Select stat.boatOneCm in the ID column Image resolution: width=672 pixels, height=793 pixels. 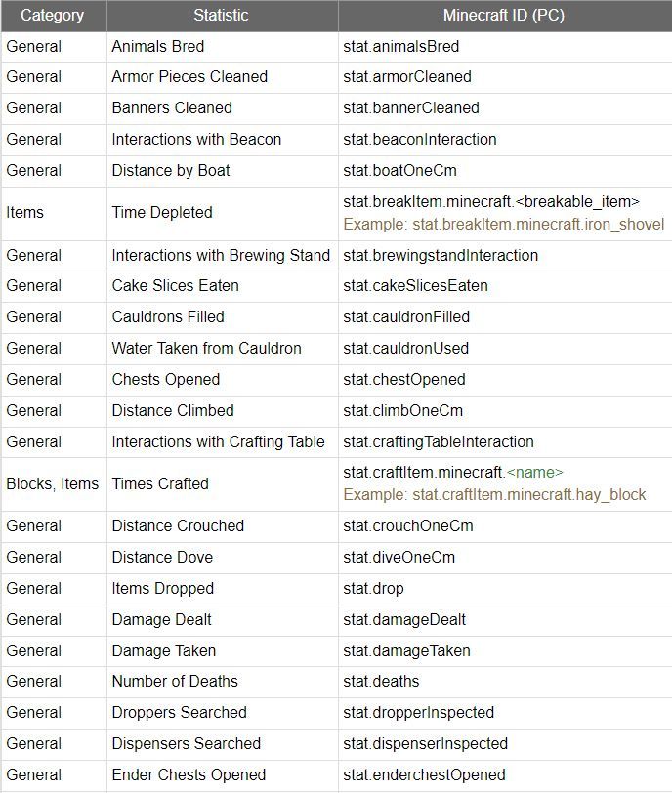point(399,171)
